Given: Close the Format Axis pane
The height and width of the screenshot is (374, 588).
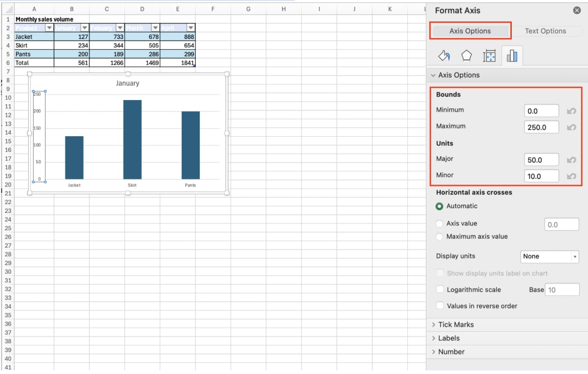Looking at the screenshot, I should pos(577,11).
